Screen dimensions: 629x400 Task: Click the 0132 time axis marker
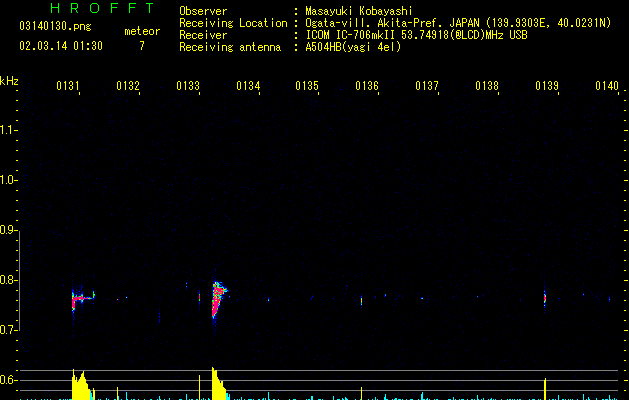pos(128,86)
